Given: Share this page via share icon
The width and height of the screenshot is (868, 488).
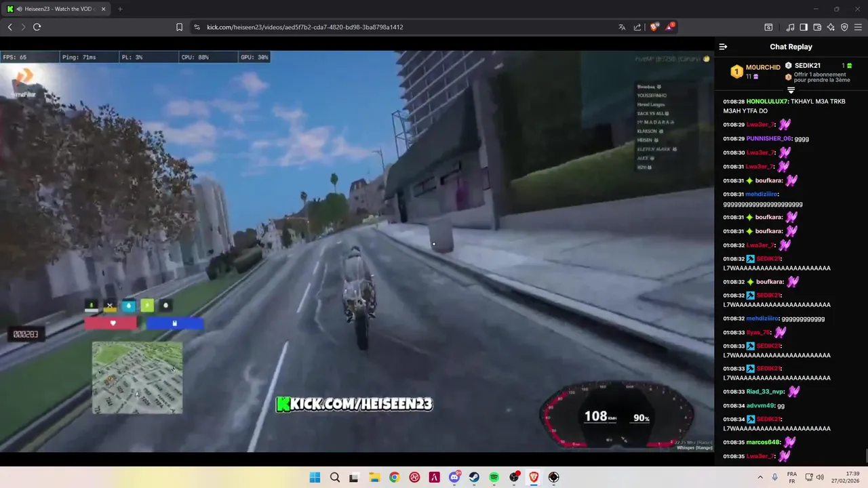Looking at the screenshot, I should click(637, 27).
